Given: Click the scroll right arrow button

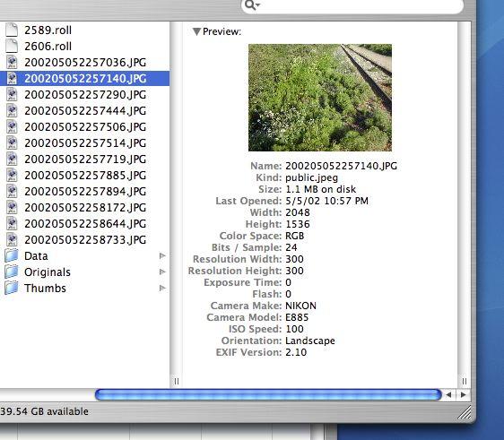Looking at the screenshot, I should [463, 394].
